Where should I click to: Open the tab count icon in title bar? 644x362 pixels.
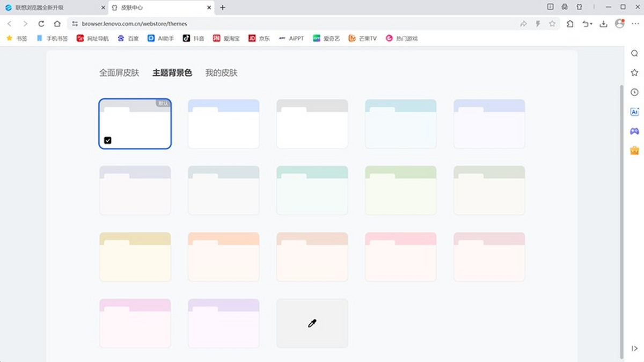pos(550,7)
